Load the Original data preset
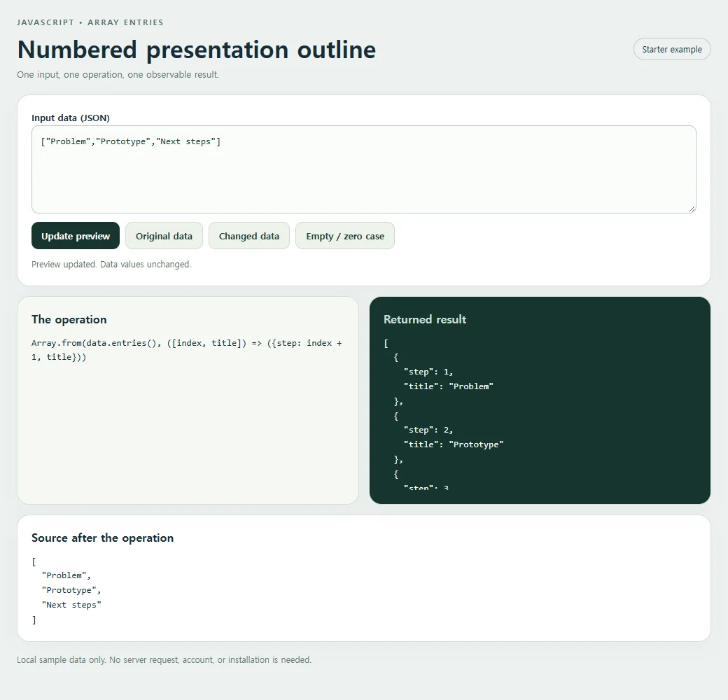Screen dimensions: 728x700 [164, 236]
